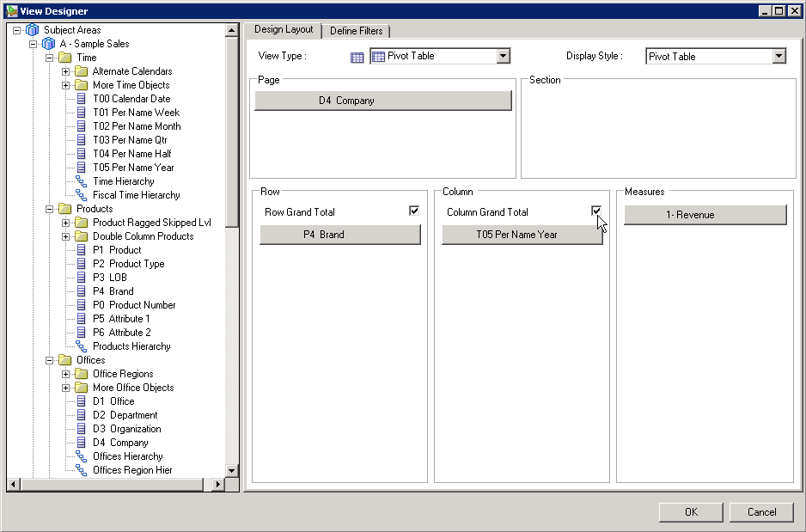806x532 pixels.
Task: Click the OK button
Action: (690, 511)
